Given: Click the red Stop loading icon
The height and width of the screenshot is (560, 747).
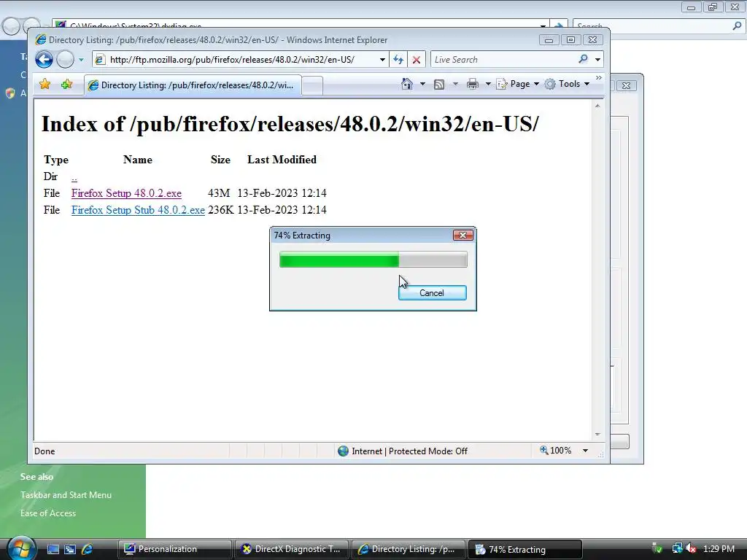Looking at the screenshot, I should pyautogui.click(x=417, y=60).
